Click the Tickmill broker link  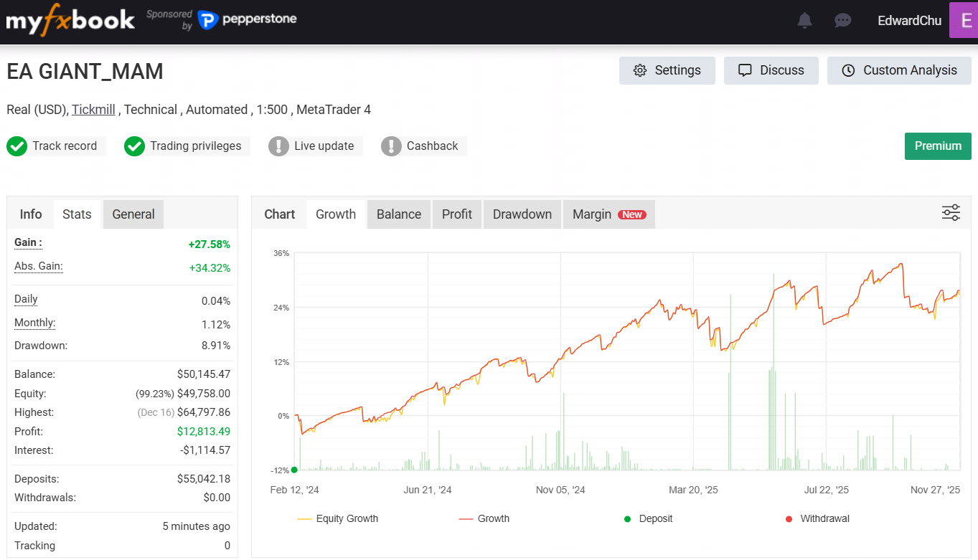[94, 110]
